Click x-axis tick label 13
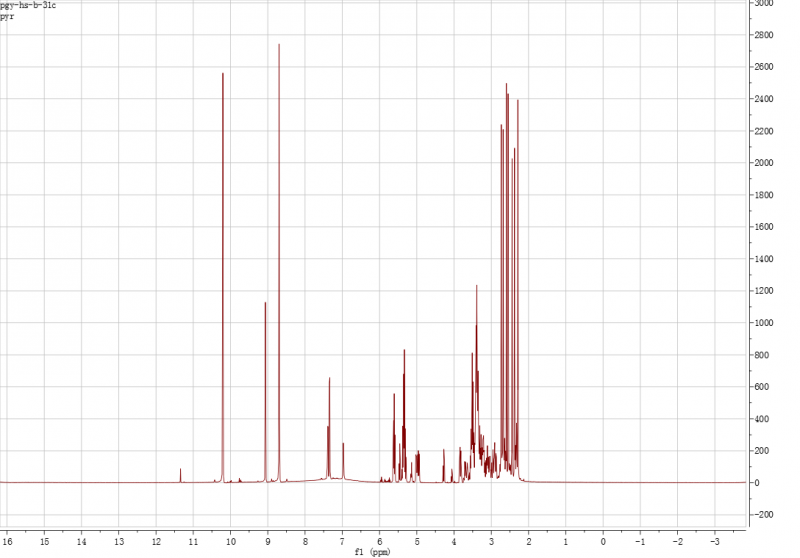The width and height of the screenshot is (800, 558). [119, 542]
